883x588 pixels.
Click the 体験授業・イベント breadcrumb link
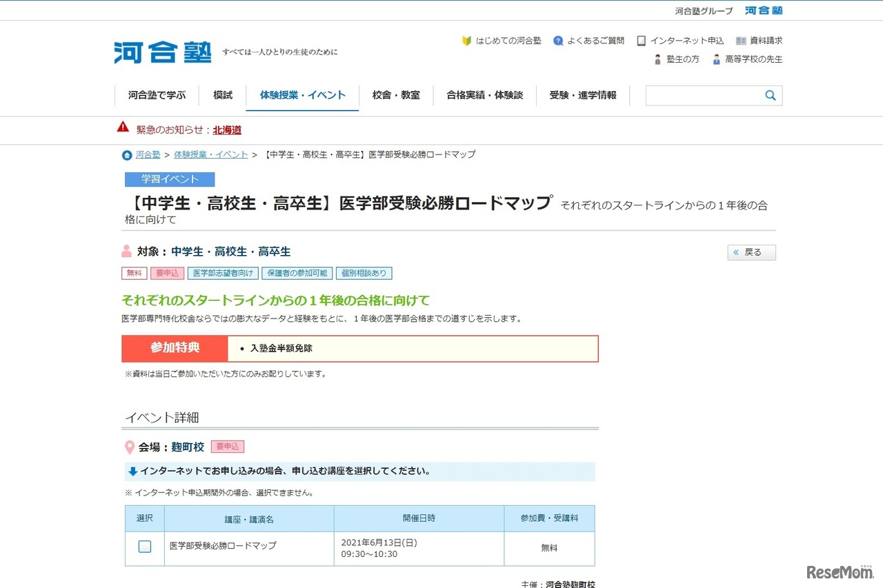(211, 154)
